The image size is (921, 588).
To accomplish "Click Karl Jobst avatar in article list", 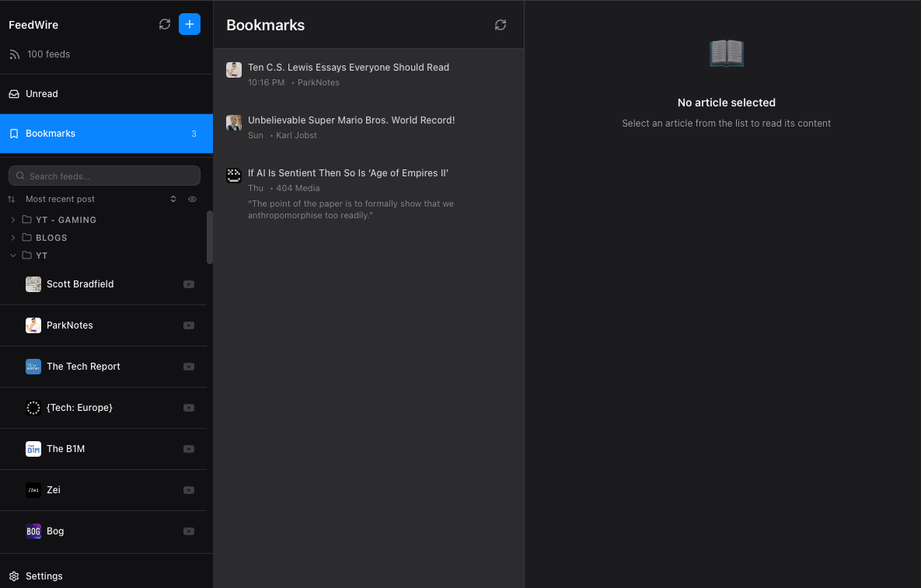I will click(234, 122).
